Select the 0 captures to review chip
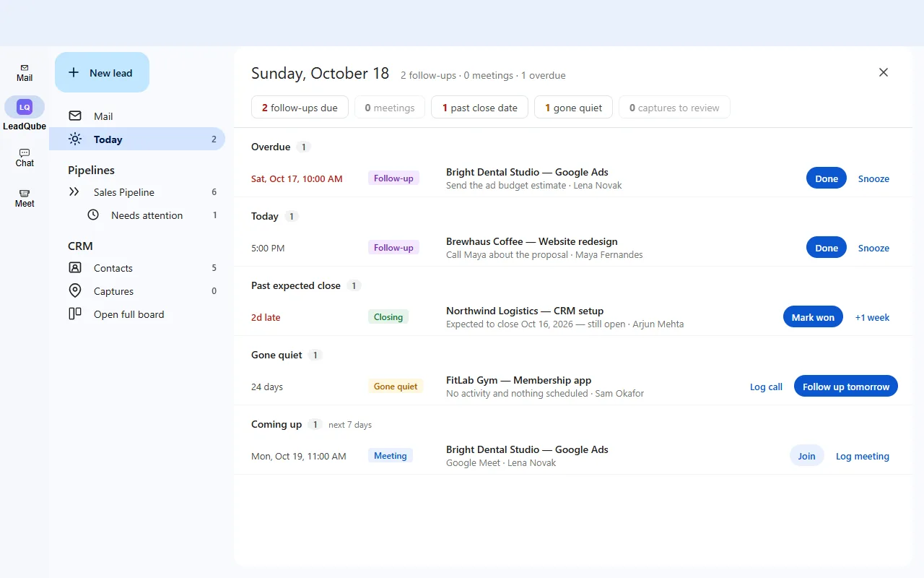The image size is (924, 578). 674,108
